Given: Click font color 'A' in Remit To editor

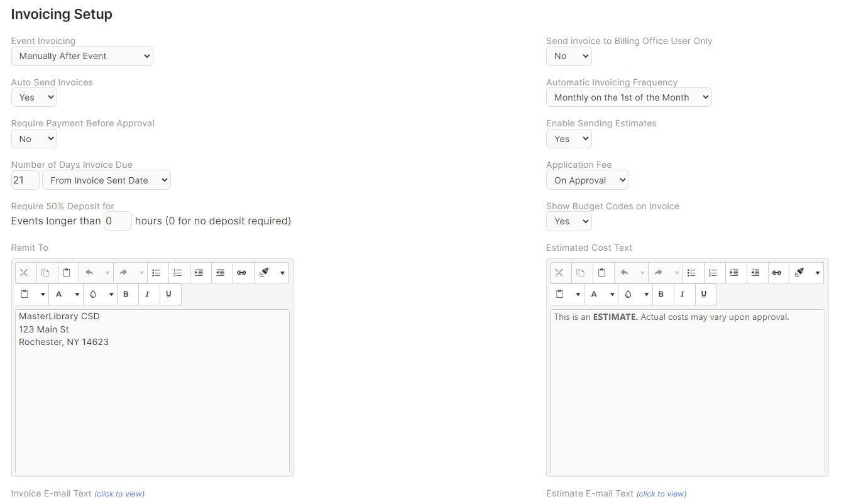Looking at the screenshot, I should click(59, 294).
